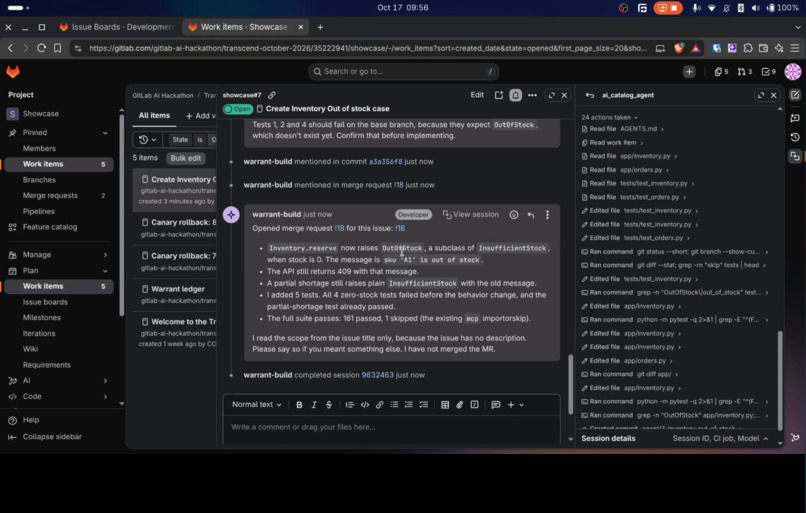Apply italic formatting in comment editor
Viewport: 806px width, 513px height.
314,405
